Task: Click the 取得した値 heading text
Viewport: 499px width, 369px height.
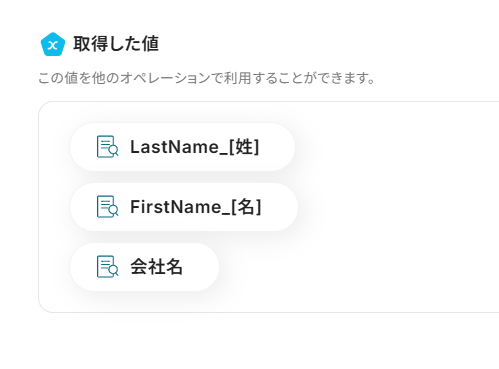Action: point(116,44)
